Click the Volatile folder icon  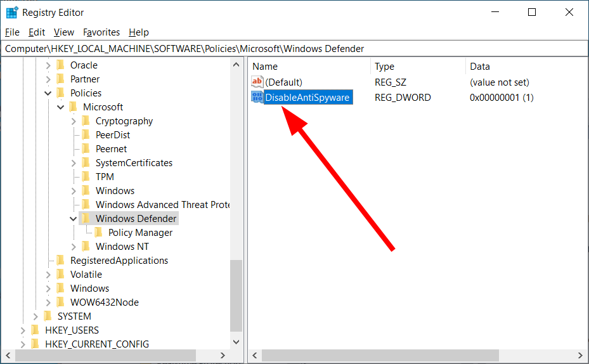(x=60, y=274)
